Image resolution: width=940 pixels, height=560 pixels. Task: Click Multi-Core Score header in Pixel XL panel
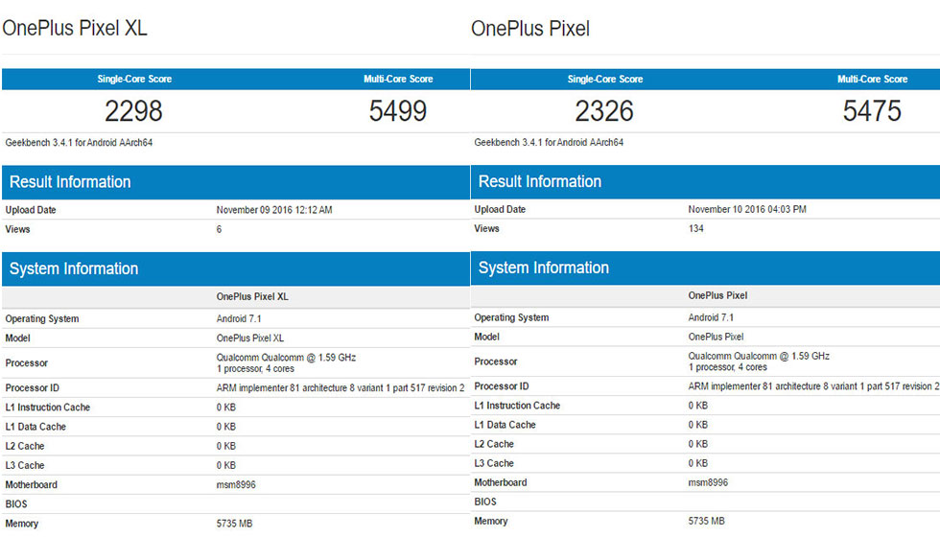click(x=398, y=79)
